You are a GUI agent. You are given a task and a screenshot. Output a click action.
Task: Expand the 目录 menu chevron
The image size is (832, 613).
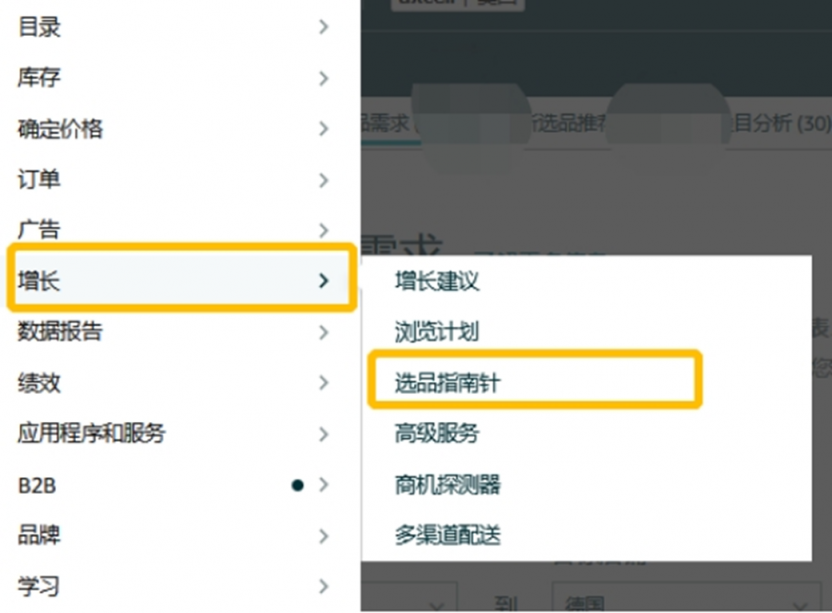(x=324, y=27)
